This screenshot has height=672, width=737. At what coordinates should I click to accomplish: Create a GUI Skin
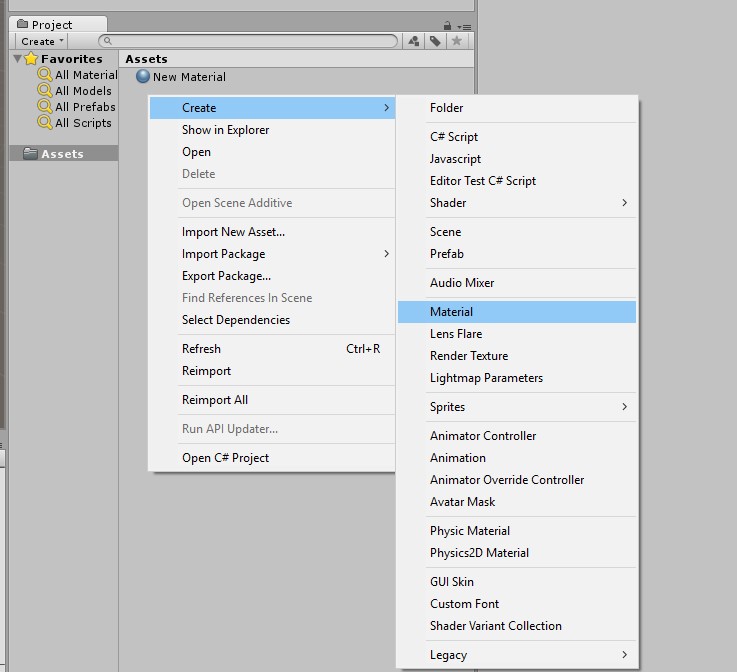pos(517,582)
